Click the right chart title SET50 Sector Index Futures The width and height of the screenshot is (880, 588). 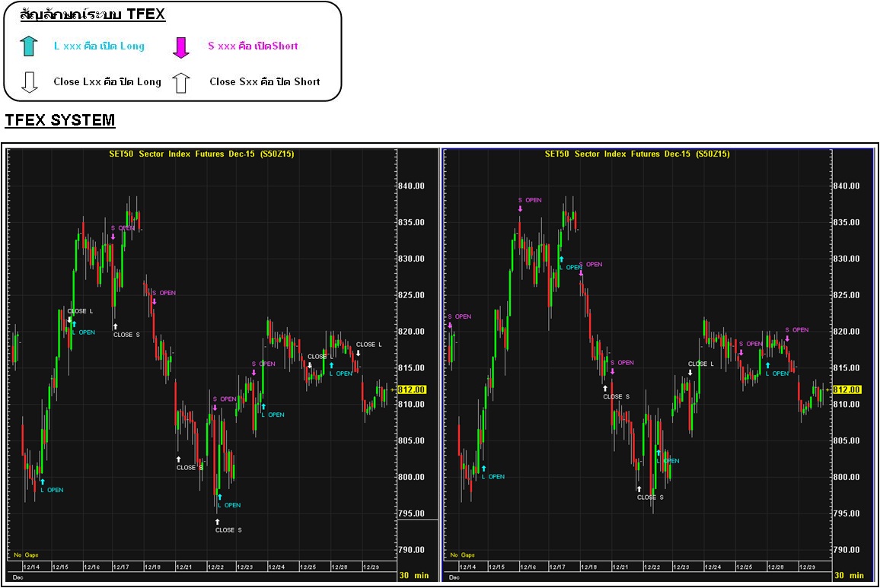[638, 154]
